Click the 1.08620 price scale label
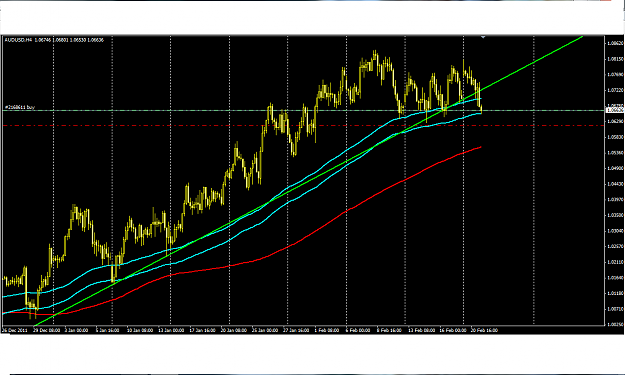 click(614, 43)
